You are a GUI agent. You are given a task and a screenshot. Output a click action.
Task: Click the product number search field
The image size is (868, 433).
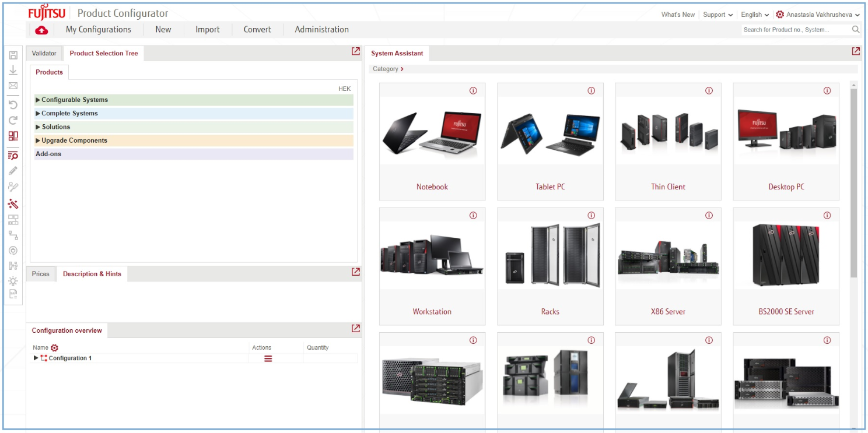click(796, 30)
